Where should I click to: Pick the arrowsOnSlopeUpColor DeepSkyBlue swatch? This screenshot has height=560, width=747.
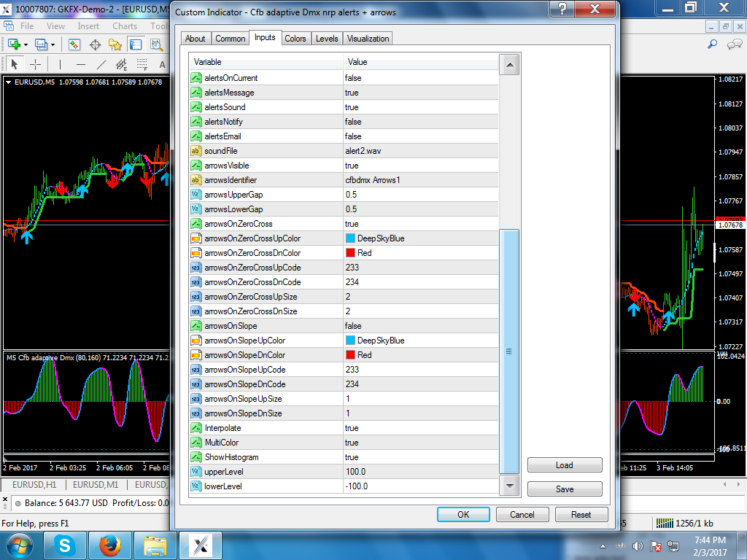click(x=351, y=341)
